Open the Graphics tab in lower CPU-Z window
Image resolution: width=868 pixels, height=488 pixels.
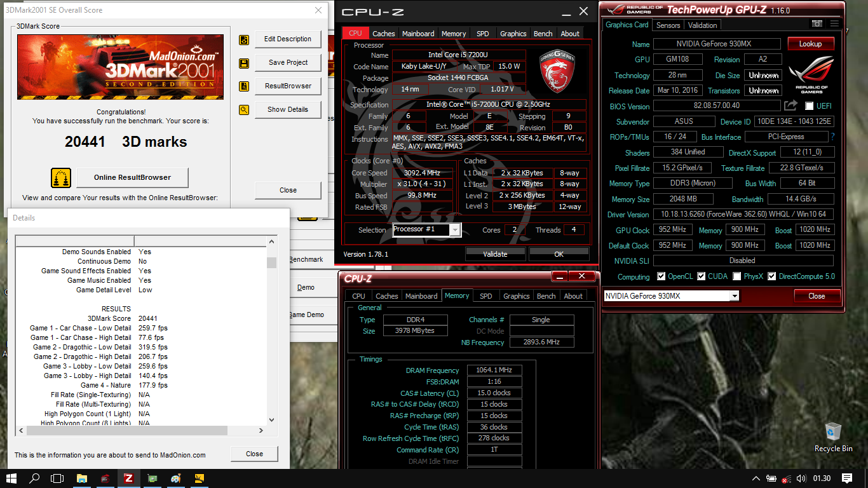point(516,296)
